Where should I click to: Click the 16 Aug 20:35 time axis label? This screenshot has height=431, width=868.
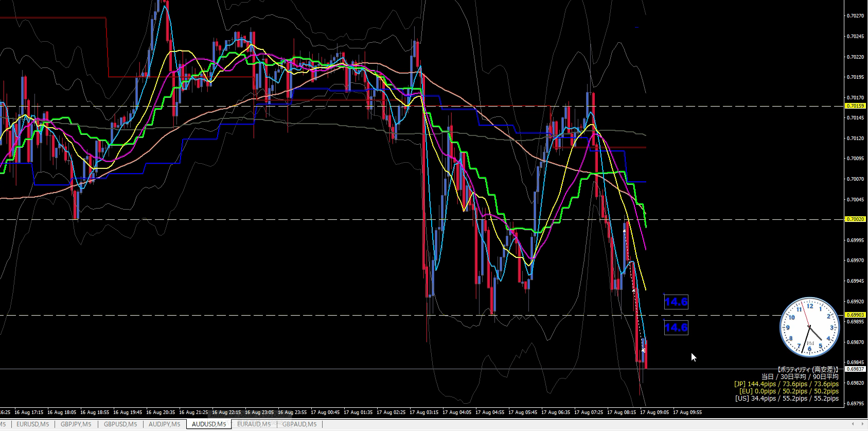(x=161, y=412)
